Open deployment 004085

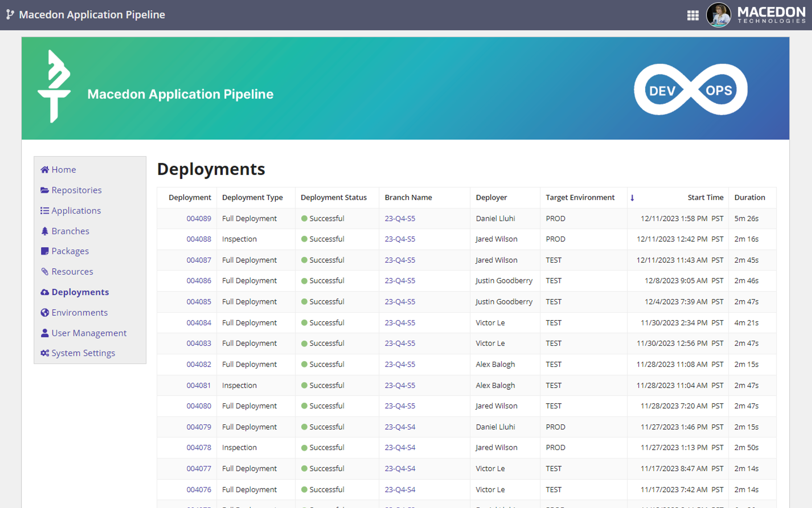199,302
